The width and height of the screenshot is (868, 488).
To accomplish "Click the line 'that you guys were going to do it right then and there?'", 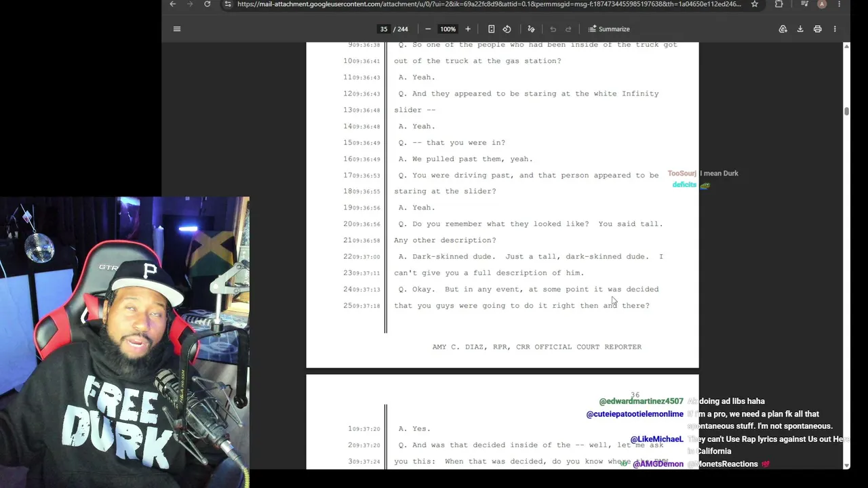I will click(521, 306).
